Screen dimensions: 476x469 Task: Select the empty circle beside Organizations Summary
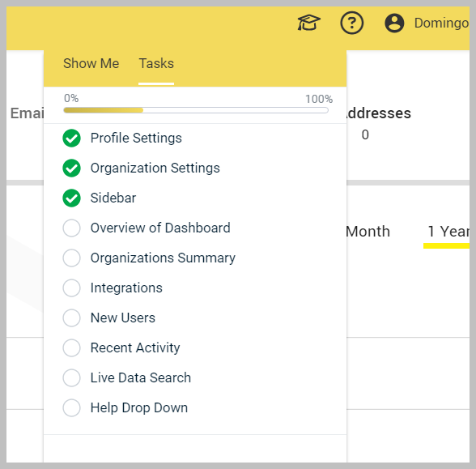pos(71,258)
